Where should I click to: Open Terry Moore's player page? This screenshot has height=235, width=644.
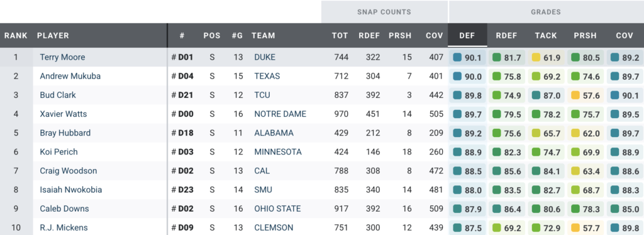[x=62, y=57]
